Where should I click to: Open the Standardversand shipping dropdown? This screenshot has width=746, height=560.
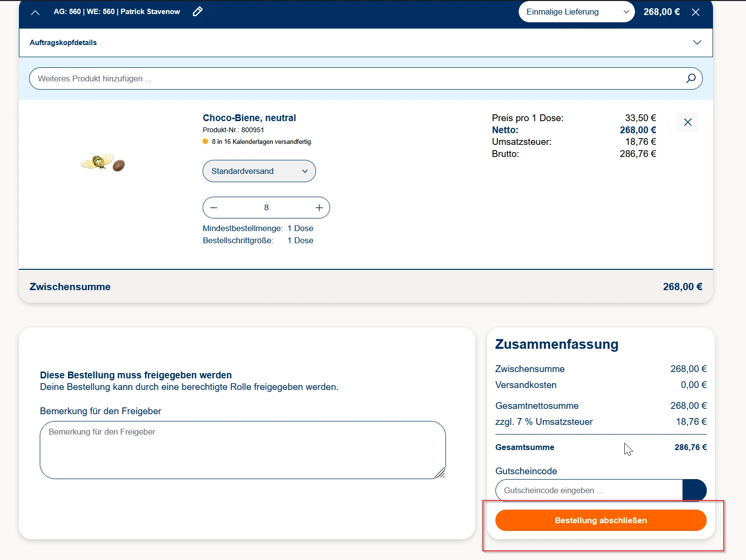tap(259, 171)
